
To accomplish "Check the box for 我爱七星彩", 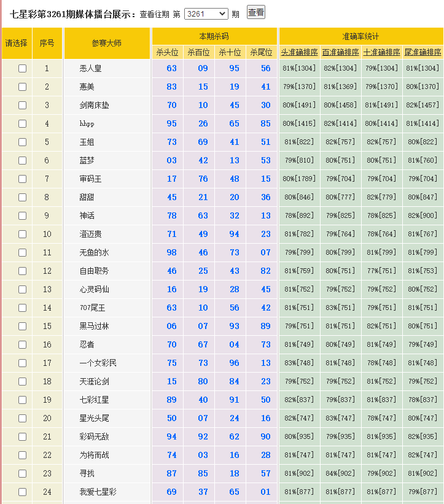I will coord(23,492).
